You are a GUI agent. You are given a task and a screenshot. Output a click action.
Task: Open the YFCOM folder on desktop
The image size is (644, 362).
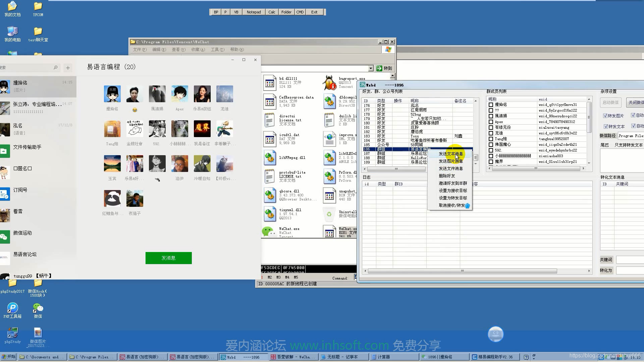[x=38, y=9]
